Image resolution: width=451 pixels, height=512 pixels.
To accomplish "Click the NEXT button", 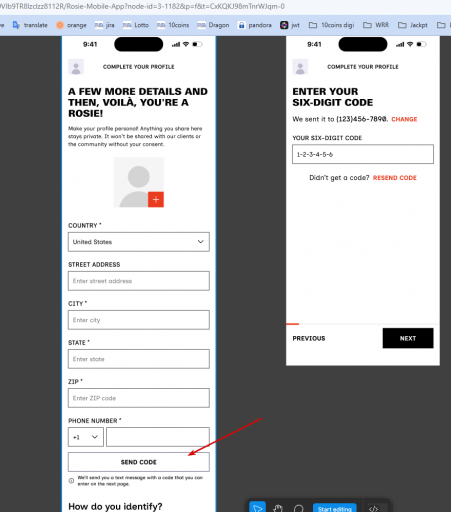I will click(408, 338).
